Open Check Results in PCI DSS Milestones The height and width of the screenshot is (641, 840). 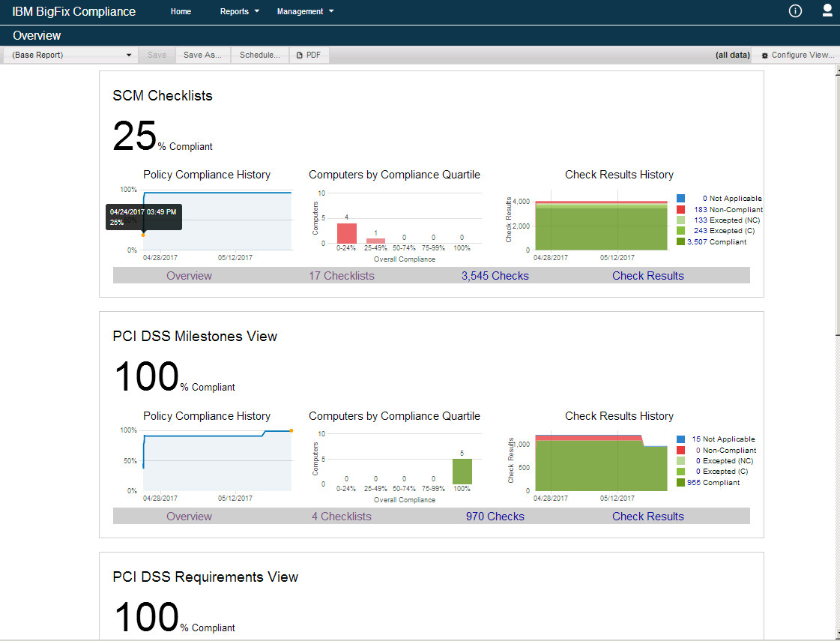[x=647, y=516]
